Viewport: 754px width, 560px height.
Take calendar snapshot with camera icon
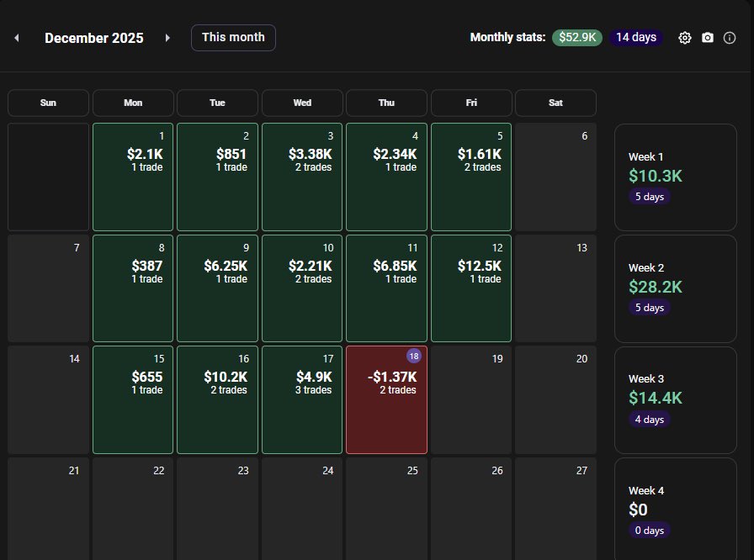(x=708, y=38)
